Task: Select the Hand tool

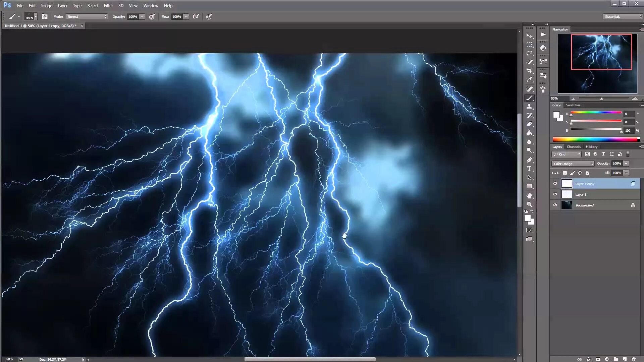Action: click(530, 195)
